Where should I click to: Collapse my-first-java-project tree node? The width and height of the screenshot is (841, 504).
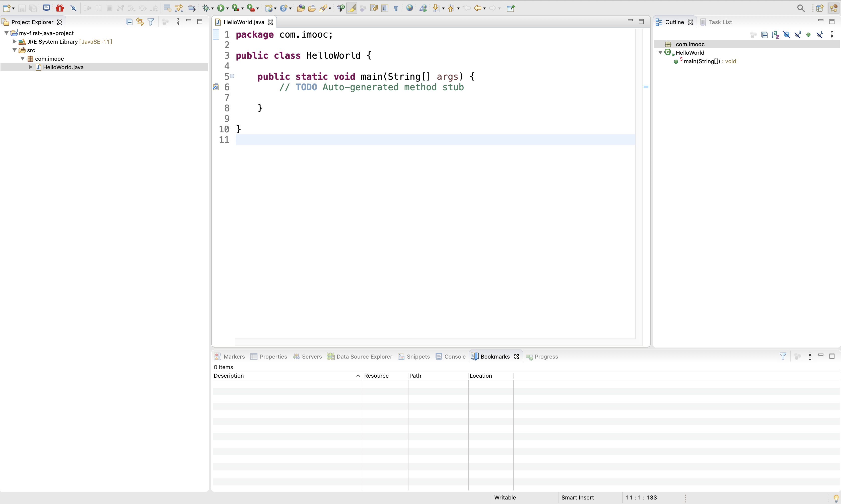coord(6,33)
